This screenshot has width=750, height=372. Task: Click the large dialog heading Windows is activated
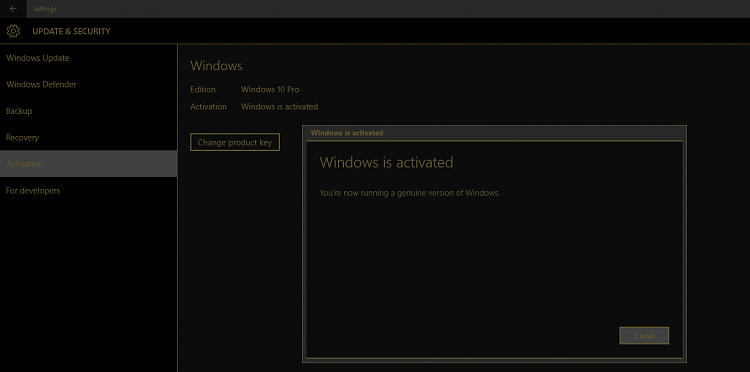[386, 163]
